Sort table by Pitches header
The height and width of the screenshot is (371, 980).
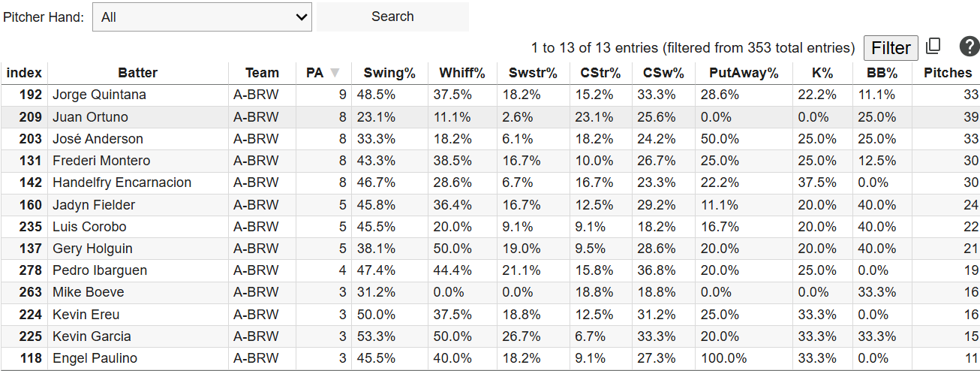(947, 73)
